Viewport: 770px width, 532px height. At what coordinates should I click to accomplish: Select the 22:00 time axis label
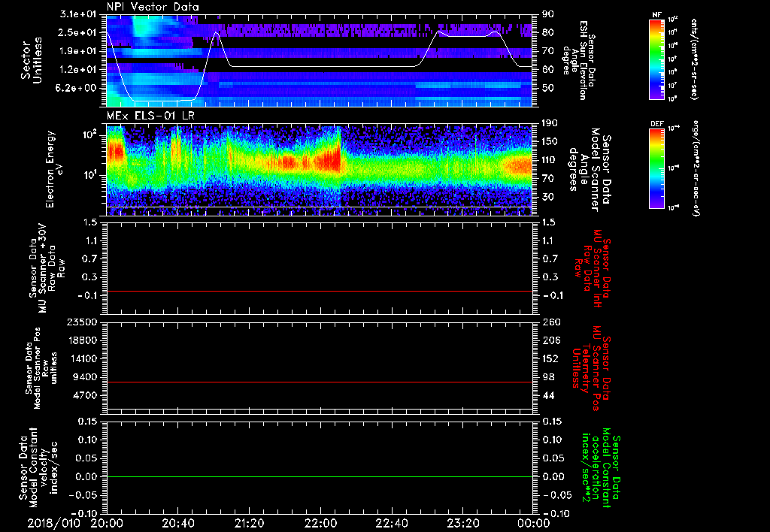coord(320,522)
